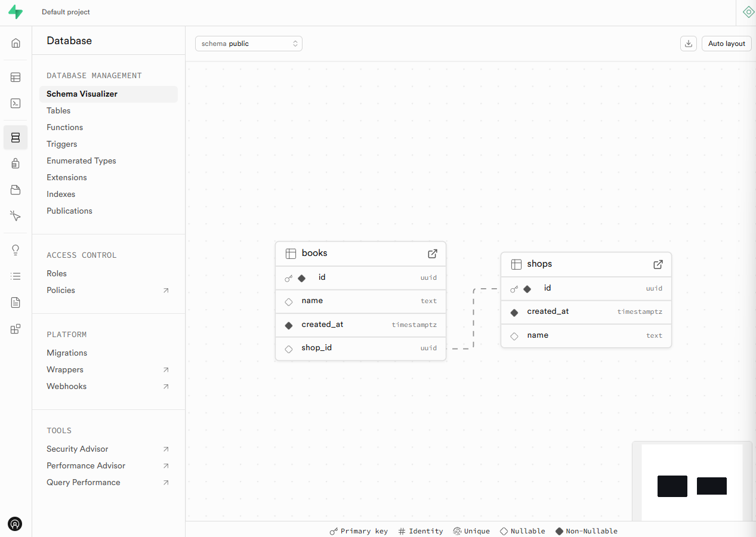Image resolution: width=756 pixels, height=537 pixels.
Task: Open the Storage section icon
Action: (x=16, y=190)
